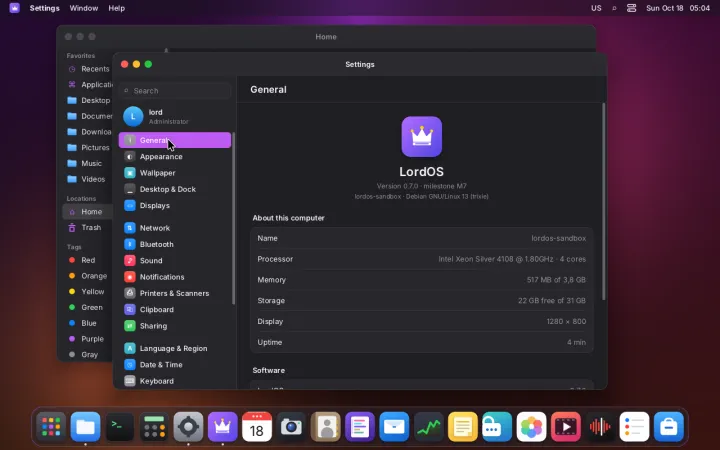Viewport: 720px width, 450px height.
Task: Open Notifications settings
Action: tap(174, 277)
